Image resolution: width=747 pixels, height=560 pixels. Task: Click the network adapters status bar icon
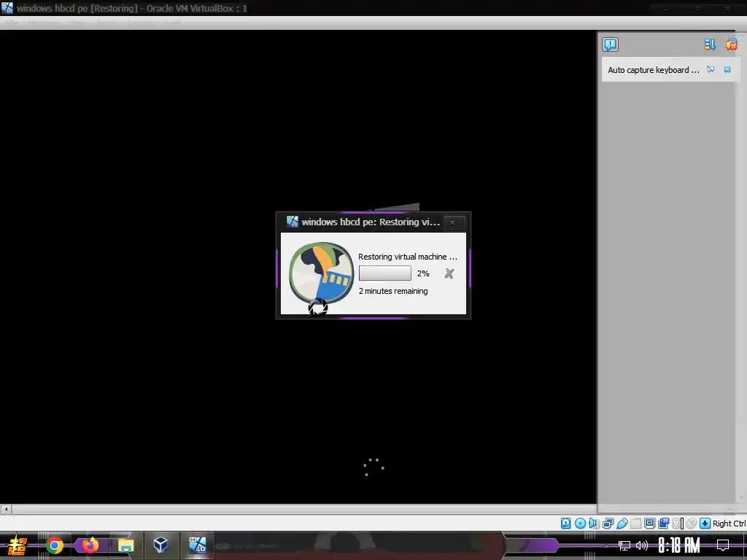pyautogui.click(x=608, y=524)
